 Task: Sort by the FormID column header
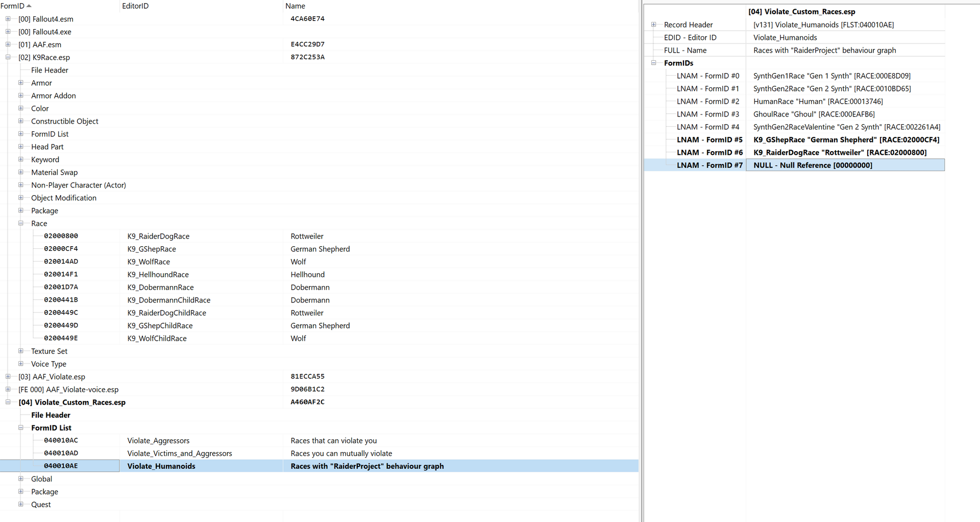[x=60, y=6]
